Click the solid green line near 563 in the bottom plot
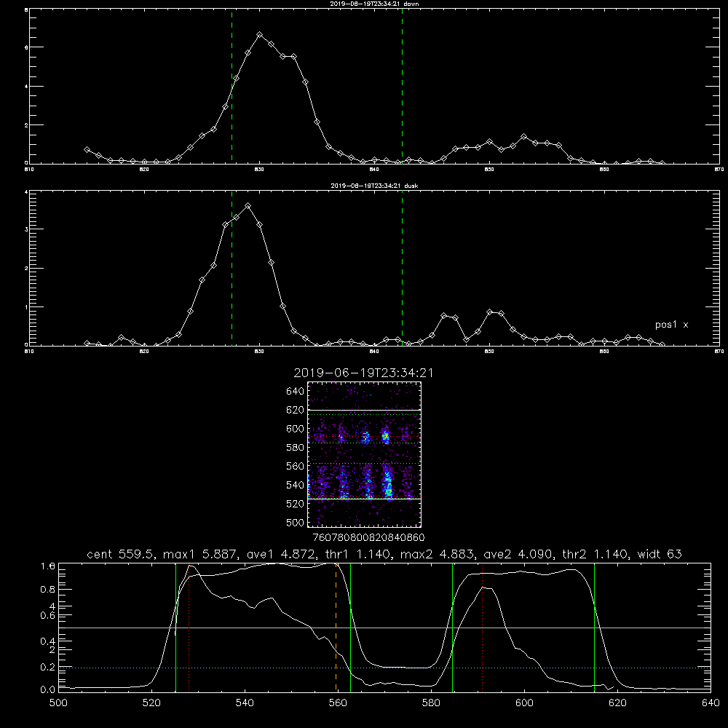The image size is (728, 728). click(x=351, y=627)
